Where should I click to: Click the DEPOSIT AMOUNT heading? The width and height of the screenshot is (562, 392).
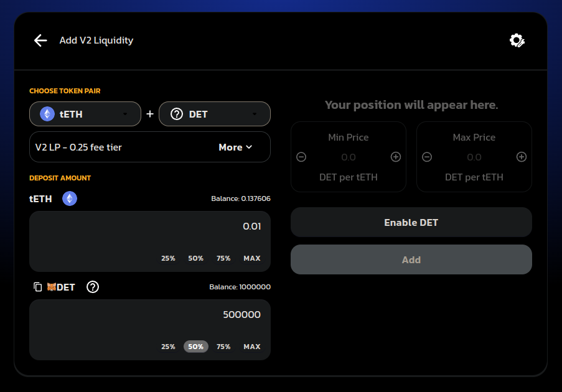tap(60, 178)
